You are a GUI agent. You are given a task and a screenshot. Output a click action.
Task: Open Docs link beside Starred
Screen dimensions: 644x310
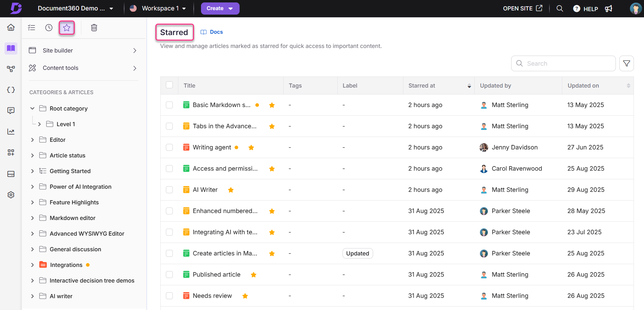[x=212, y=32]
